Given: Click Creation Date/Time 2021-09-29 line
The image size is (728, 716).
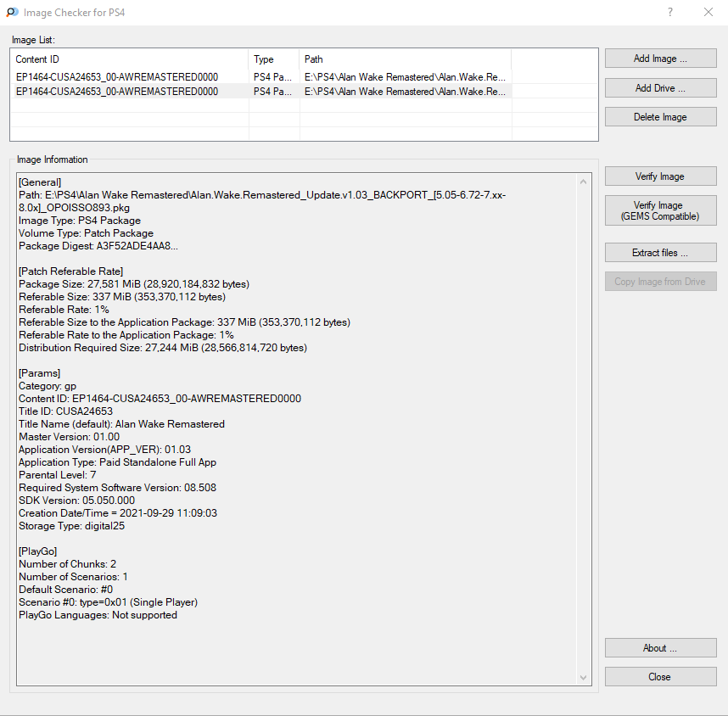Looking at the screenshot, I should coord(118,513).
